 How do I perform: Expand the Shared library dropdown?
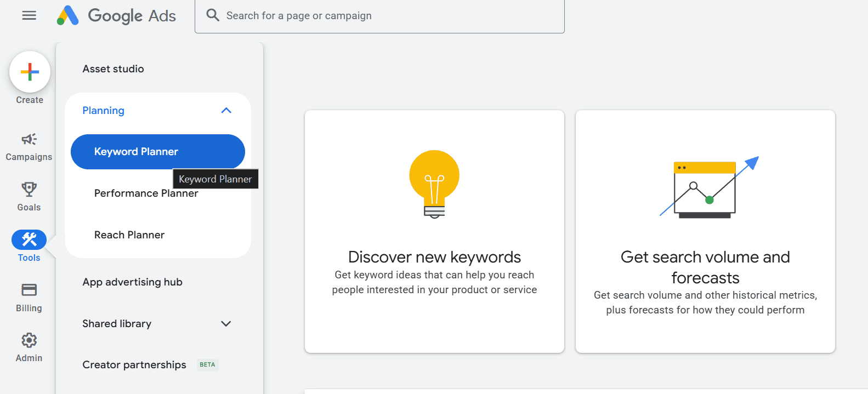coord(226,323)
